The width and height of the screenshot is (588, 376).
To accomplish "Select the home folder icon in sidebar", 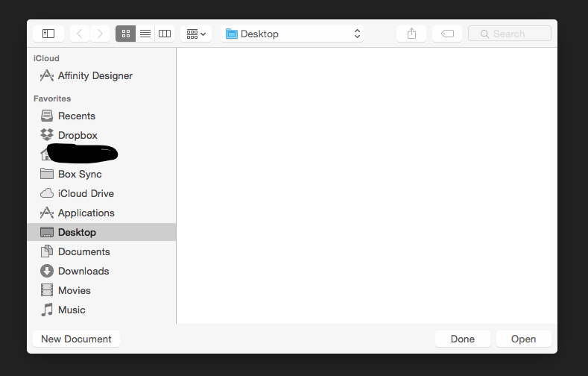I will click(x=45, y=154).
